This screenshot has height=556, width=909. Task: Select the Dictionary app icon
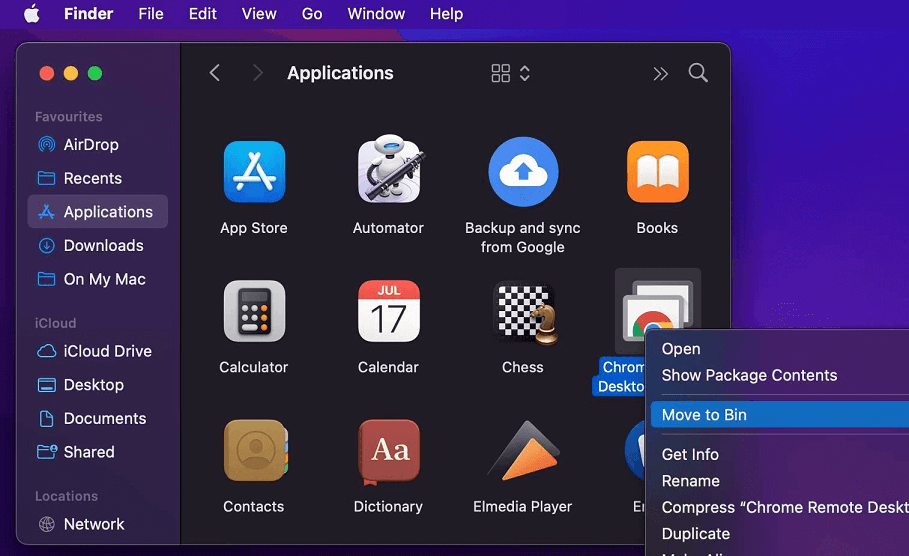389,452
